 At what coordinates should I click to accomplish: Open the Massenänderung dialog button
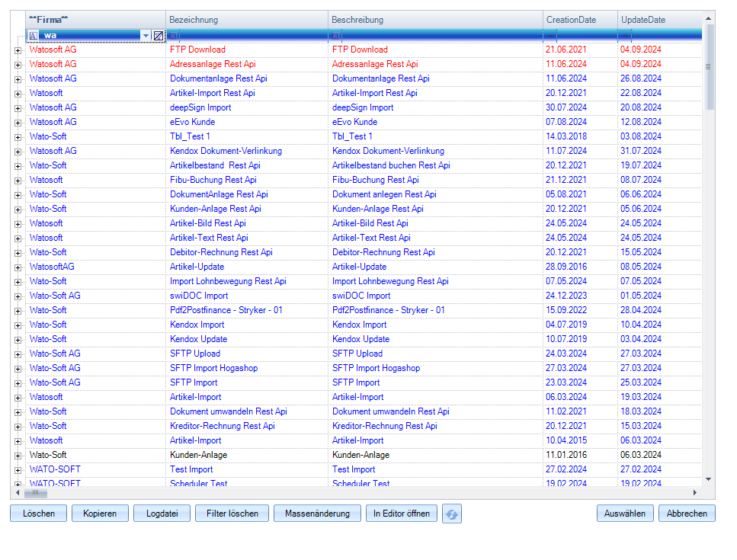point(317,514)
